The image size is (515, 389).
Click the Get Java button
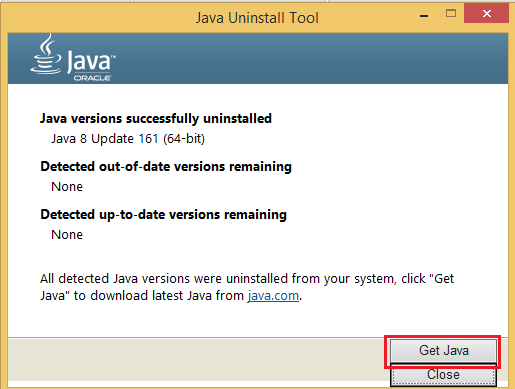point(443,351)
